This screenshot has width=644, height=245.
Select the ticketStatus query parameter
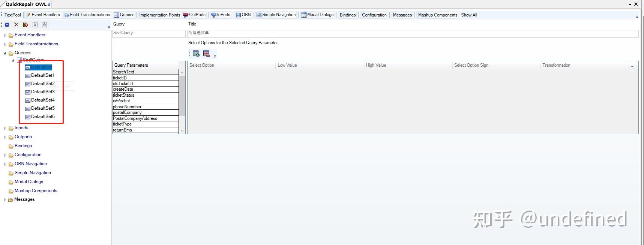146,95
